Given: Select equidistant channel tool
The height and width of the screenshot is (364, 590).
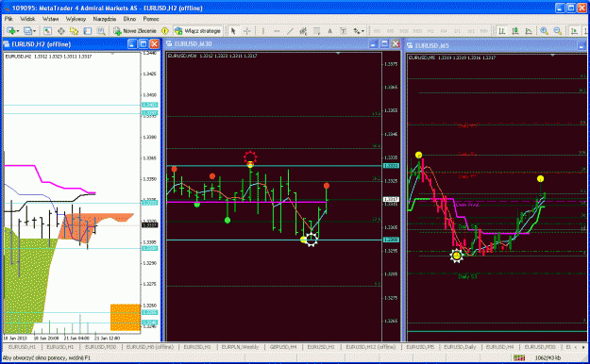Looking at the screenshot, I should pos(303,31).
